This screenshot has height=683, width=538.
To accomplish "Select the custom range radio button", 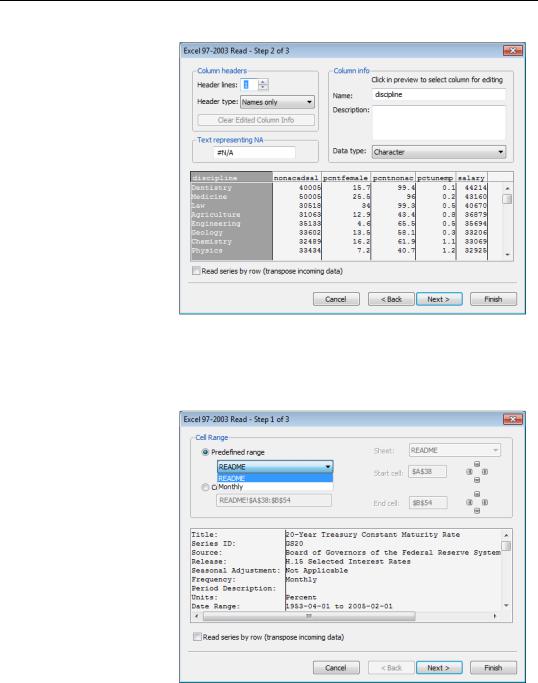I will point(205,487).
